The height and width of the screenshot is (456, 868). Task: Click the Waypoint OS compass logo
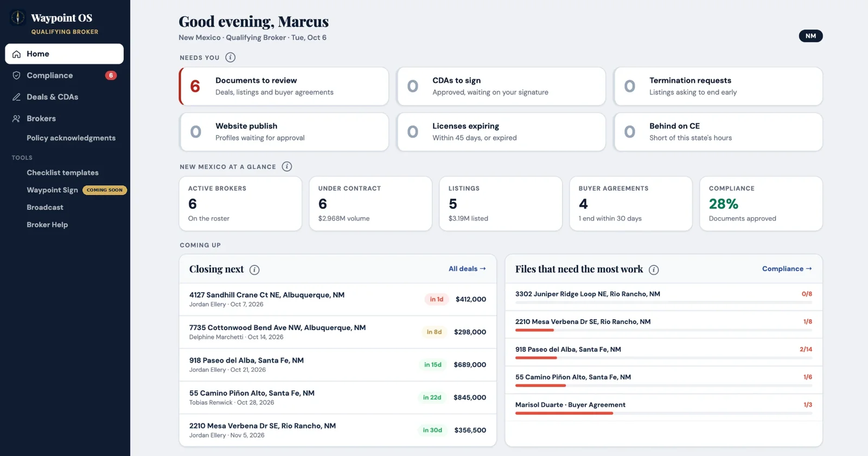(x=18, y=17)
